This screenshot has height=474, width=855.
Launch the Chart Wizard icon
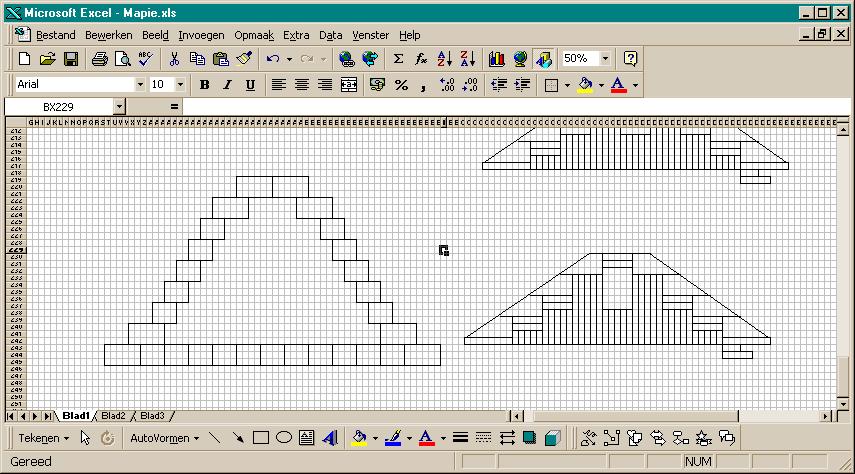496,59
